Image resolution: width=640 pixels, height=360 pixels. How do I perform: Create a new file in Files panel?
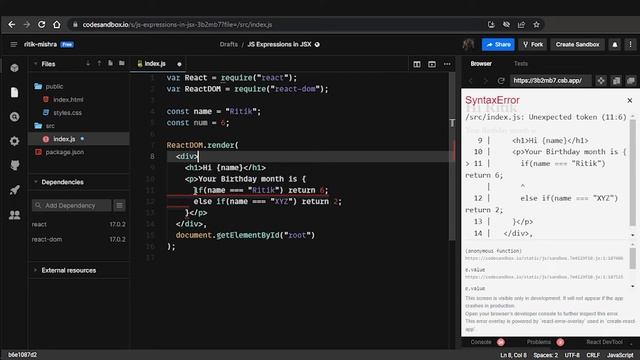[x=111, y=64]
